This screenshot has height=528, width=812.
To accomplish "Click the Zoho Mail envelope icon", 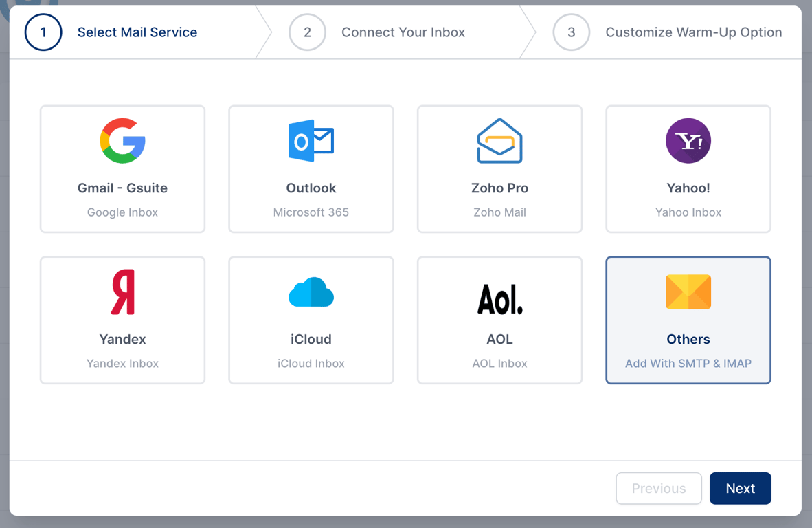I will pos(499,141).
